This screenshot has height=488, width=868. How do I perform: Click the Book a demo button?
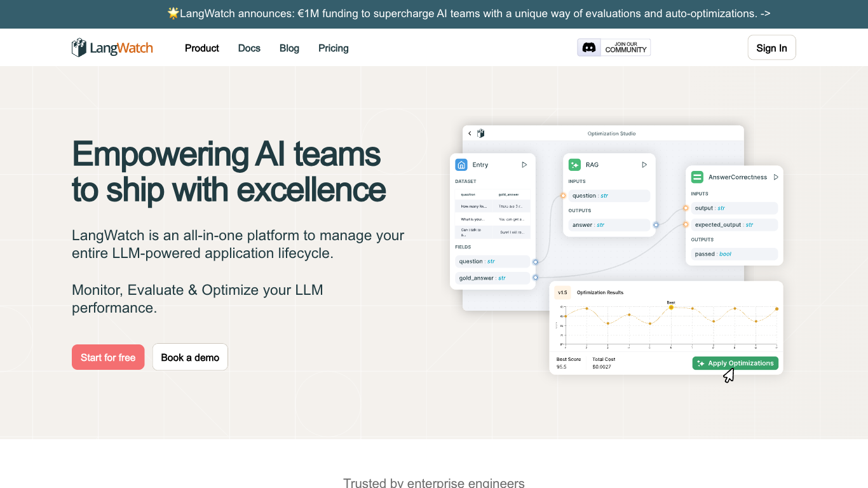pos(190,357)
